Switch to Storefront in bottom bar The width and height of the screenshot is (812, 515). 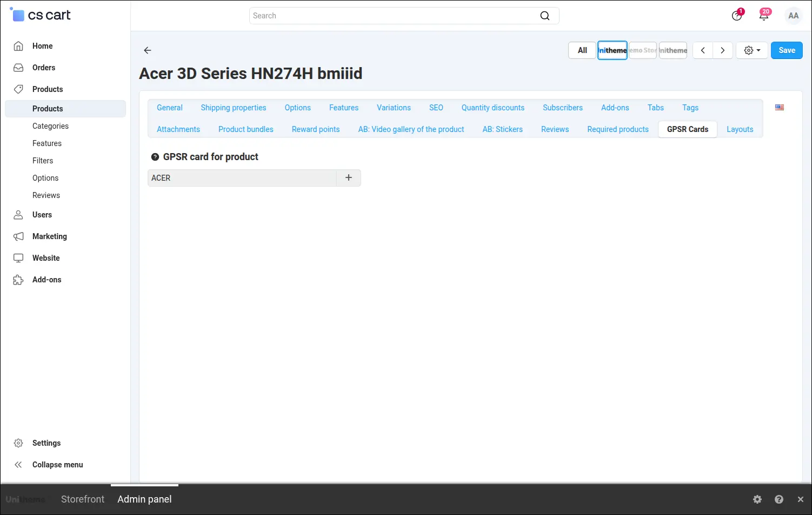pyautogui.click(x=83, y=499)
